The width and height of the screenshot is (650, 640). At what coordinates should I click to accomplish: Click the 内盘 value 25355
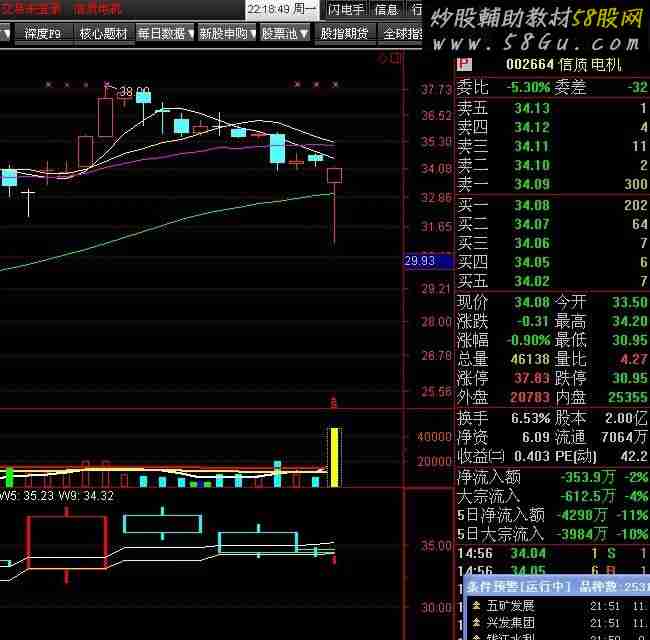[x=628, y=397]
